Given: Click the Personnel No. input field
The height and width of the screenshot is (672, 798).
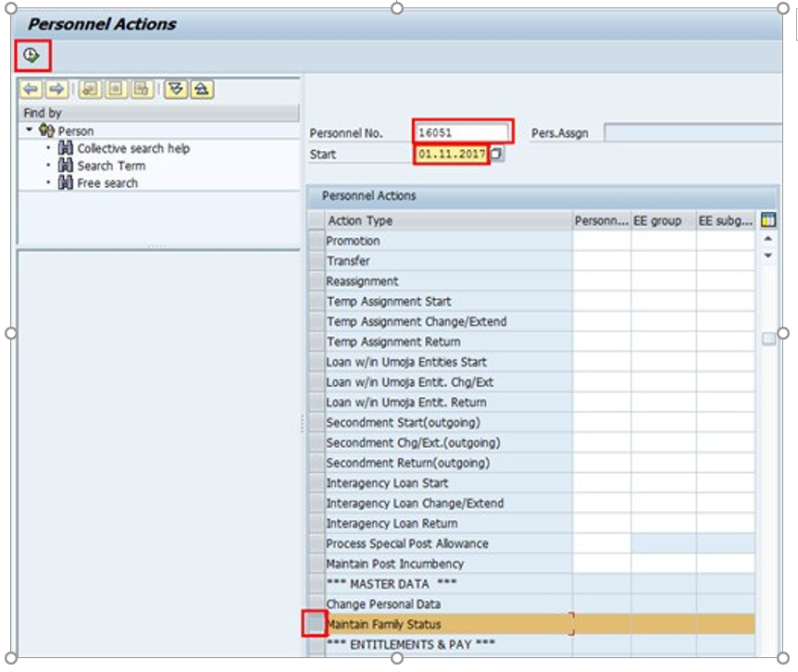Looking at the screenshot, I should (x=462, y=132).
